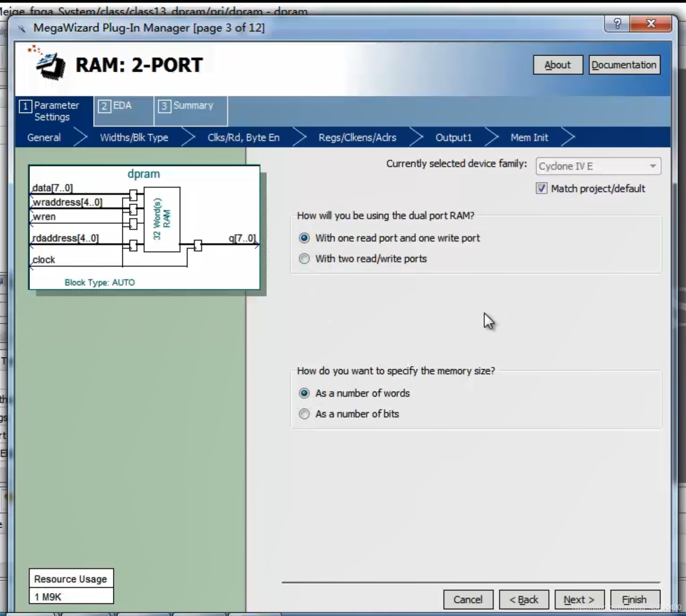The width and height of the screenshot is (686, 616).
Task: Open the device family dropdown
Action: 598,166
